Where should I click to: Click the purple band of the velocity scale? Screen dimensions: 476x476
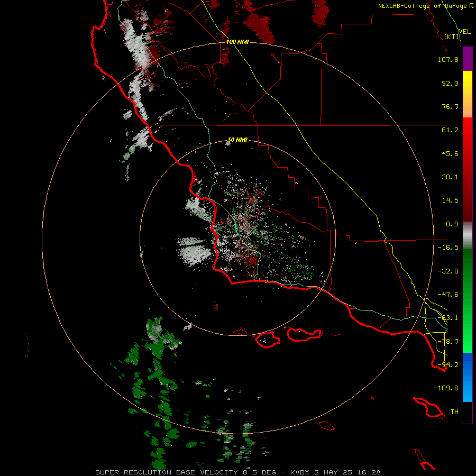[x=467, y=59]
